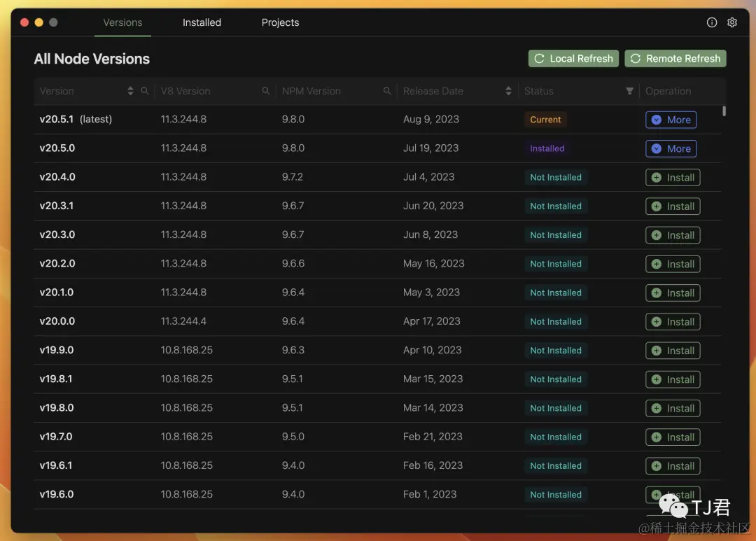Click the Local Refresh button
Image resolution: width=756 pixels, height=541 pixels.
click(x=573, y=58)
